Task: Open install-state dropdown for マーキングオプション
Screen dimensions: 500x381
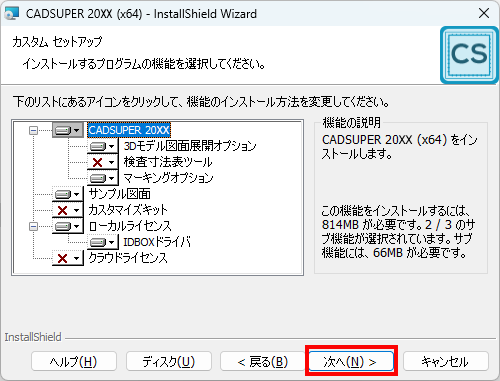Action: (x=103, y=178)
